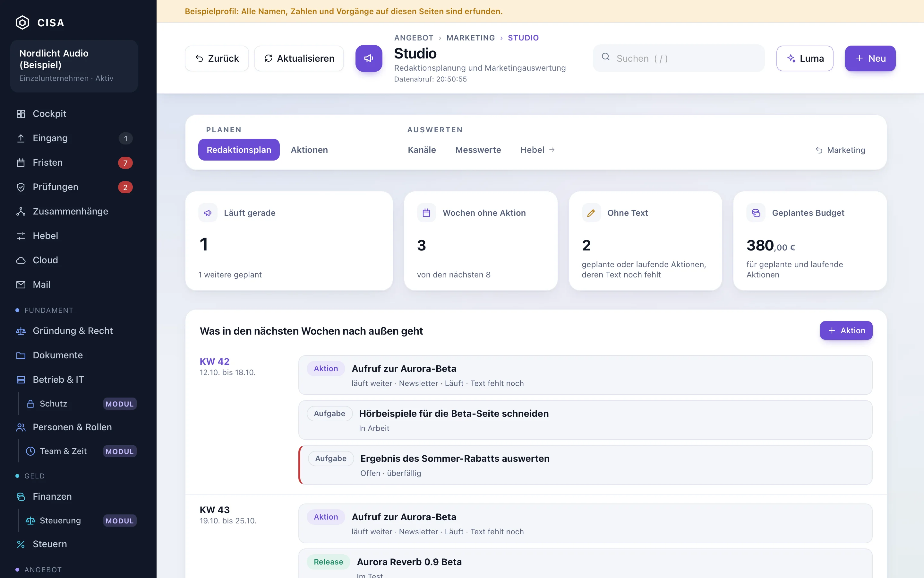Open the Kanäle tab
This screenshot has height=578, width=924.
[422, 150]
